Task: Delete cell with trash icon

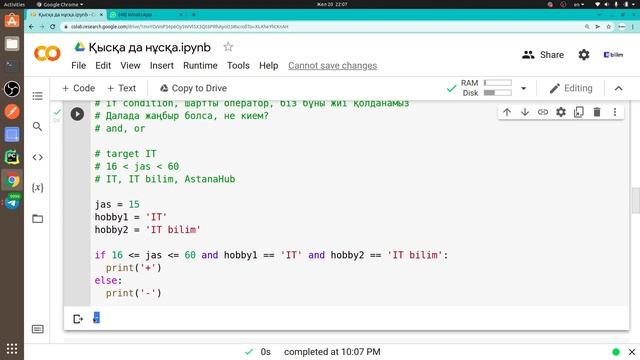Action: 597,112
